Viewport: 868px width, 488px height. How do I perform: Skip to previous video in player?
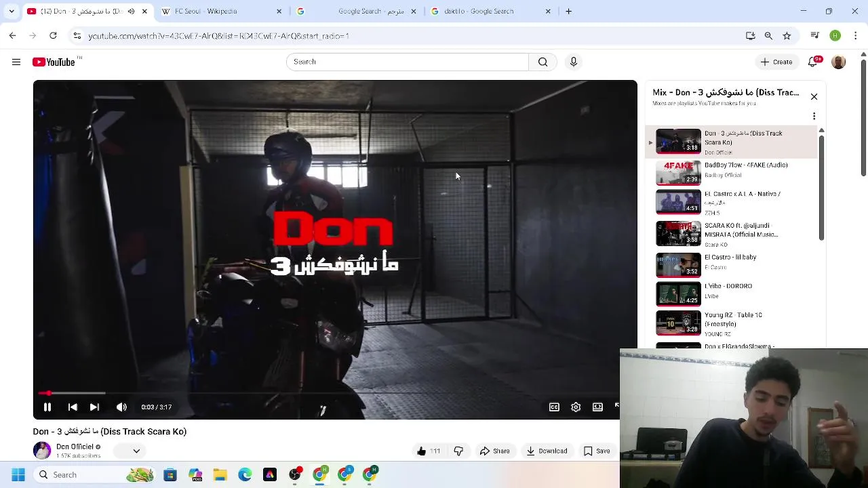pos(73,407)
